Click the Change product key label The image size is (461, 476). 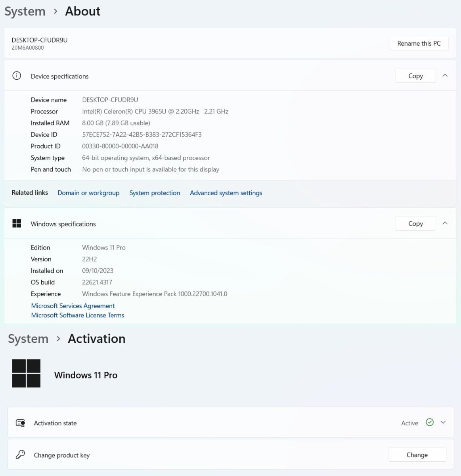[x=62, y=455]
